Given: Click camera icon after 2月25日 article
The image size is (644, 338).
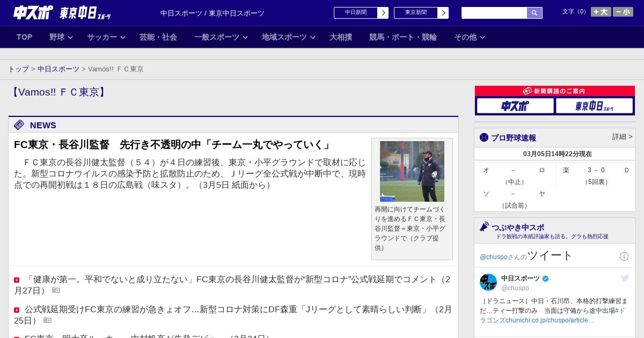Looking at the screenshot, I should point(47,320).
